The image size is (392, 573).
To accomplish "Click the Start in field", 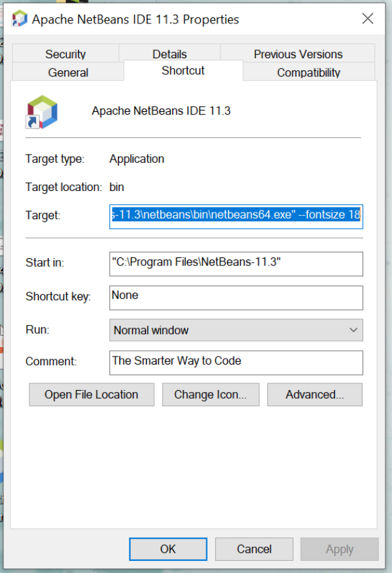I will pyautogui.click(x=236, y=264).
